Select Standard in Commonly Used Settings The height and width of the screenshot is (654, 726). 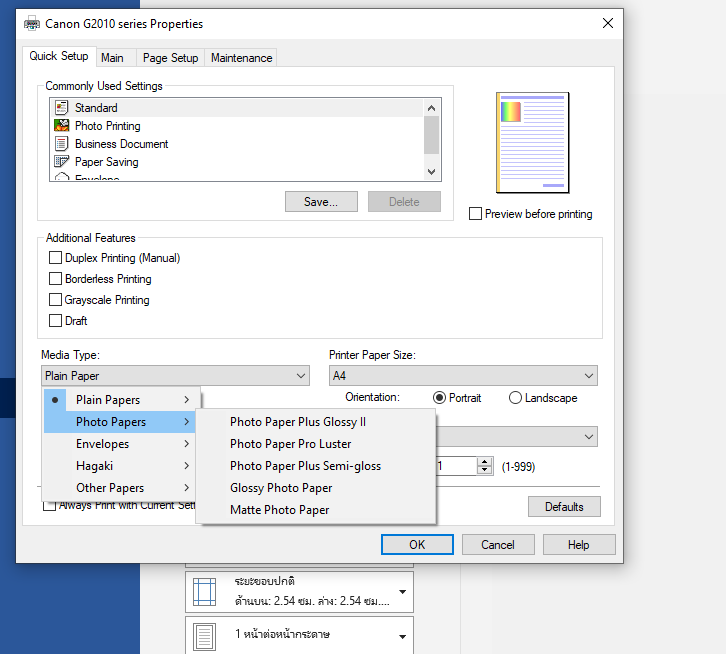[237, 107]
